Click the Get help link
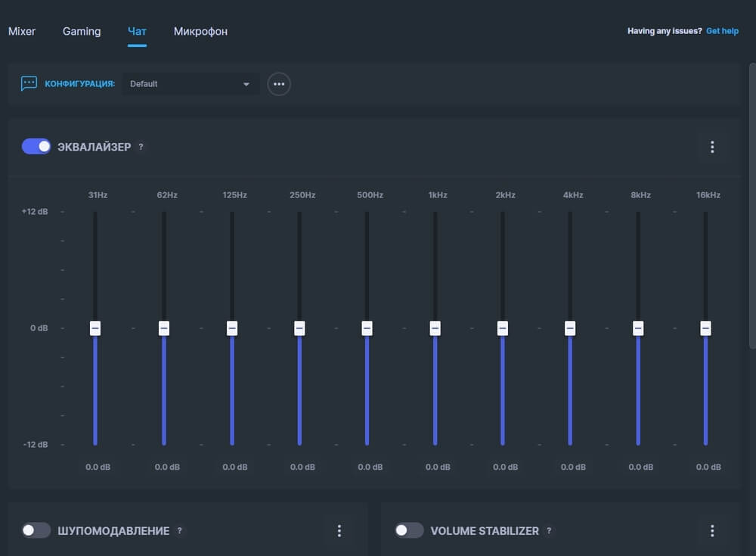This screenshot has width=756, height=556. 722,32
